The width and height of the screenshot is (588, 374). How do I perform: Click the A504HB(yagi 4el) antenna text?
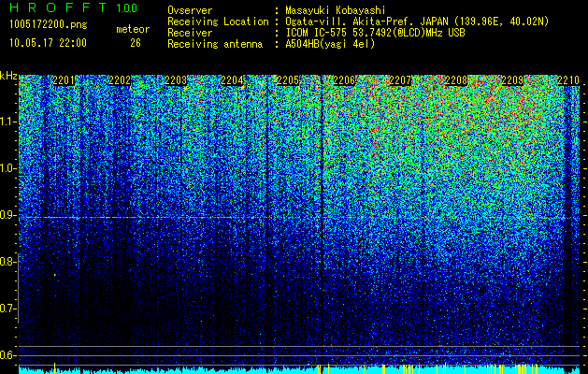click(330, 44)
